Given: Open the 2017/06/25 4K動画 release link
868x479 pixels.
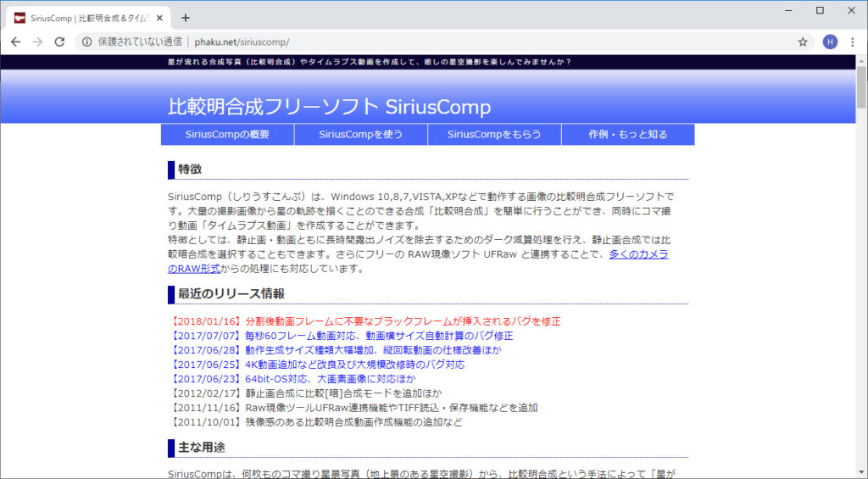Looking at the screenshot, I should (317, 365).
